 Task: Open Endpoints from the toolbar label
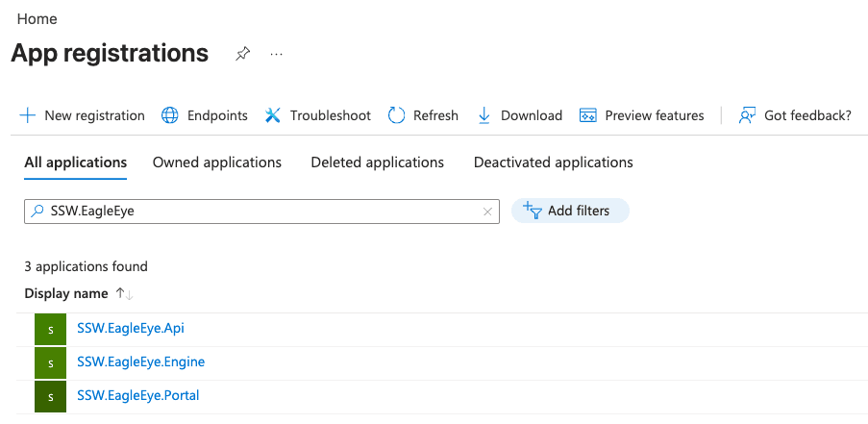pos(217,115)
